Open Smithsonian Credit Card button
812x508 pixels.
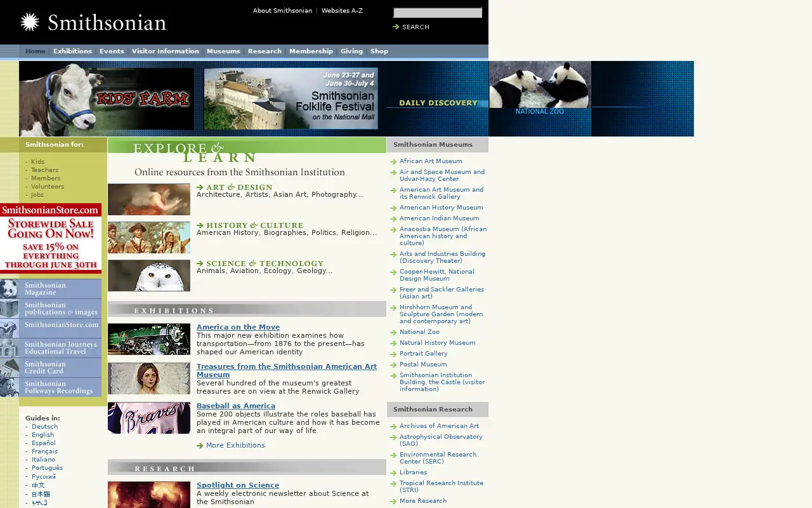coord(51,368)
